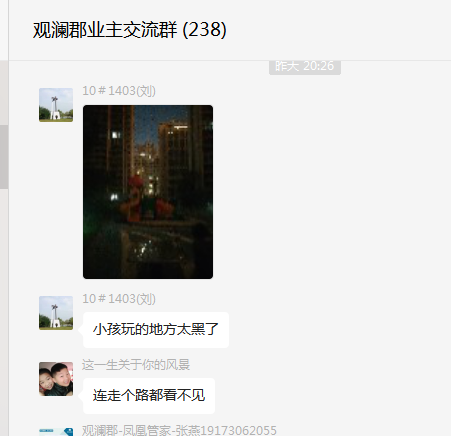Click the empty chat area right of the photo
451x436 pixels.
pyautogui.click(x=330, y=192)
